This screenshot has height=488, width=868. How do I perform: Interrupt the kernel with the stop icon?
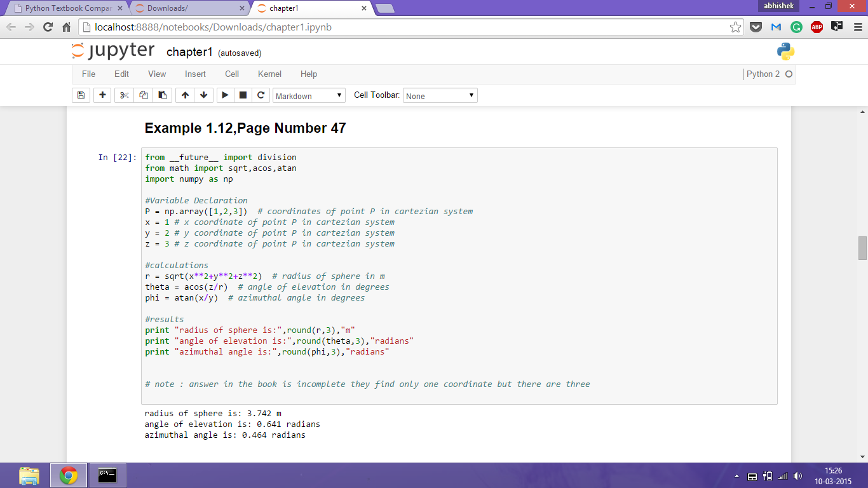point(243,95)
